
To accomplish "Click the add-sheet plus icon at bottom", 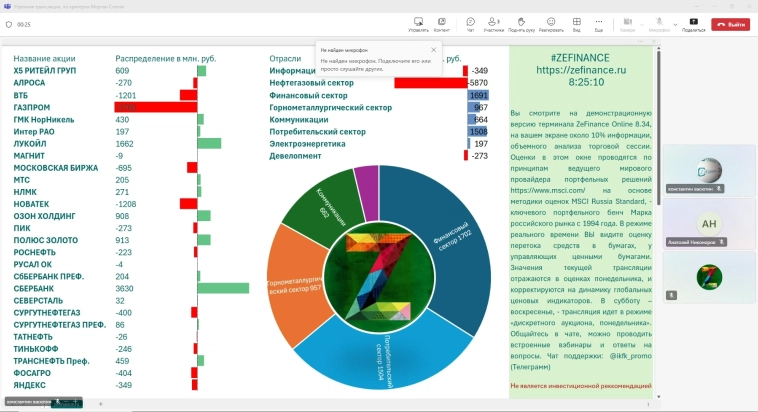I will (x=101, y=404).
